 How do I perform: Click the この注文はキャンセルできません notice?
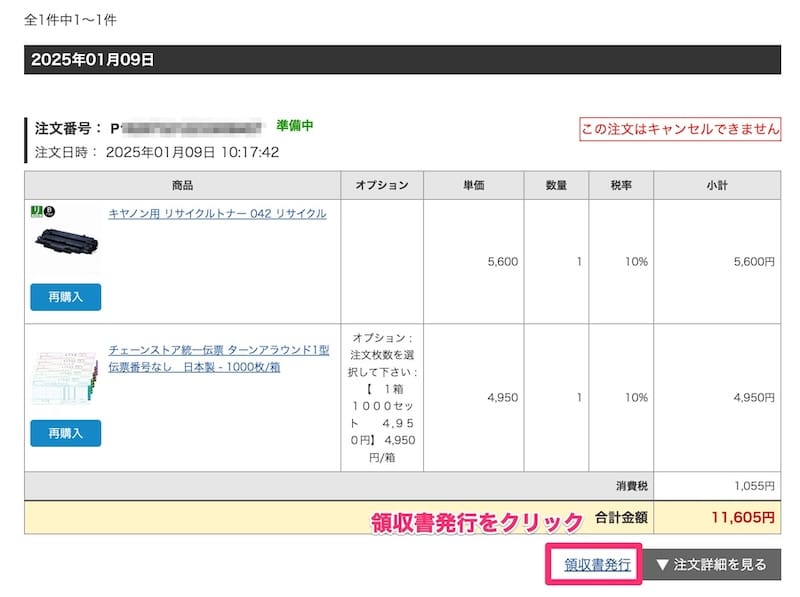click(x=680, y=129)
